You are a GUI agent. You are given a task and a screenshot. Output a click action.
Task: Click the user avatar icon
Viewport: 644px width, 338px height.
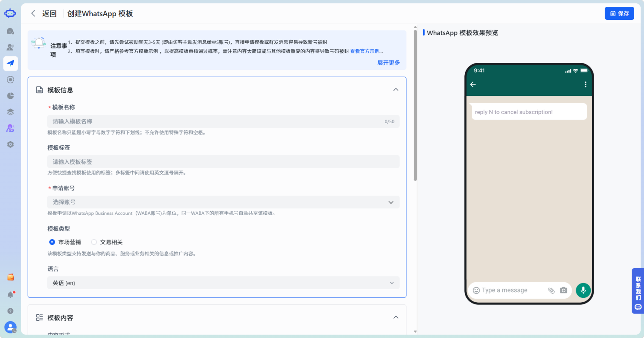11,327
